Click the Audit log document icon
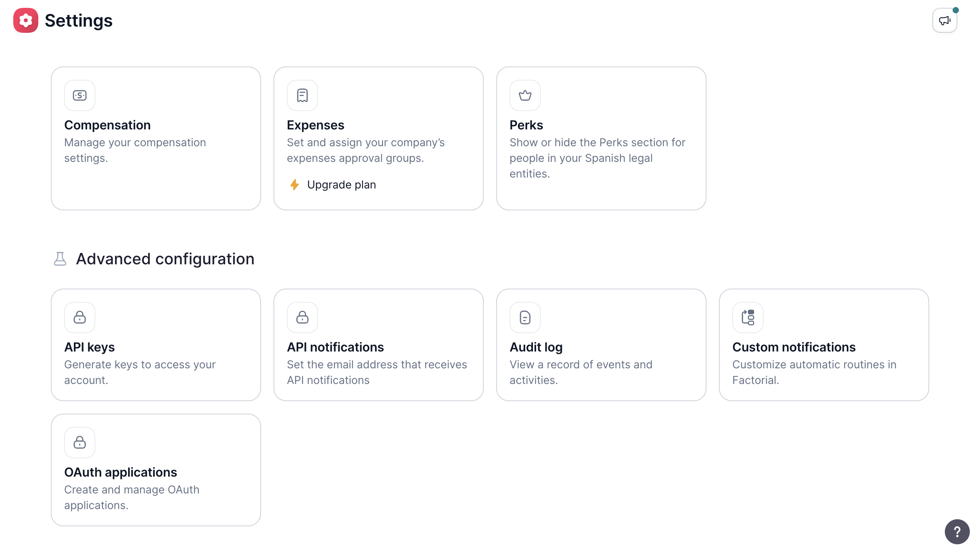 coord(525,317)
